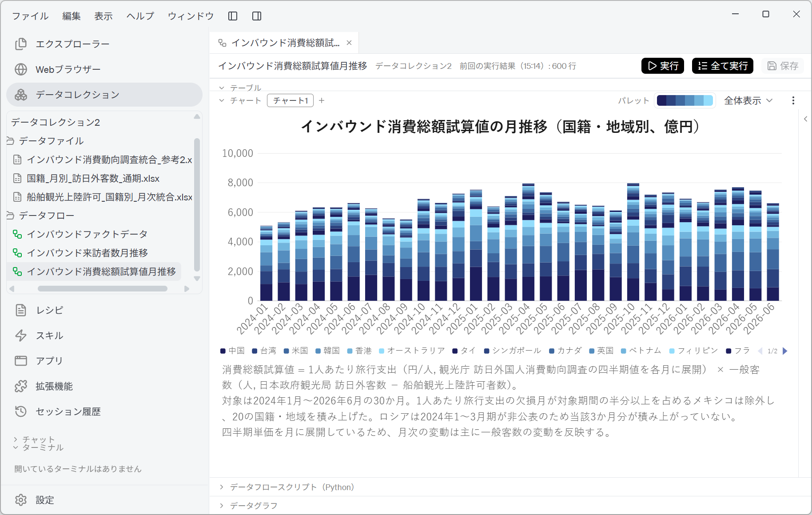
Task: Toggle the 米国 legend series
Action: pos(295,351)
